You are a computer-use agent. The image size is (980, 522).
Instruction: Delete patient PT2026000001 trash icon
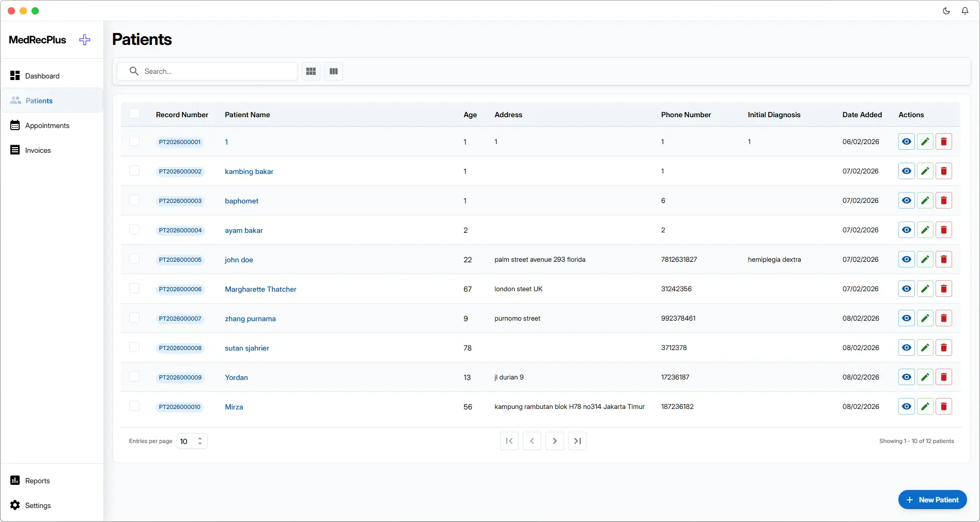coord(944,141)
